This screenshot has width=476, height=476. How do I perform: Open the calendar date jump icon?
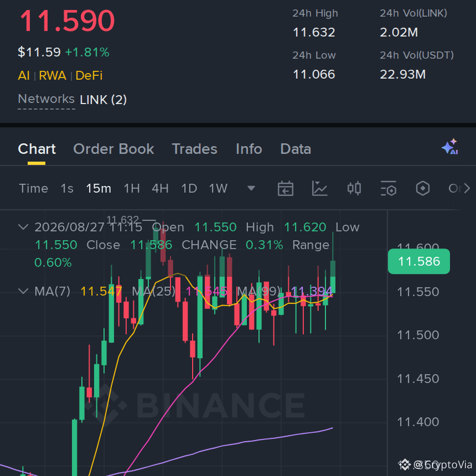pyautogui.click(x=285, y=189)
